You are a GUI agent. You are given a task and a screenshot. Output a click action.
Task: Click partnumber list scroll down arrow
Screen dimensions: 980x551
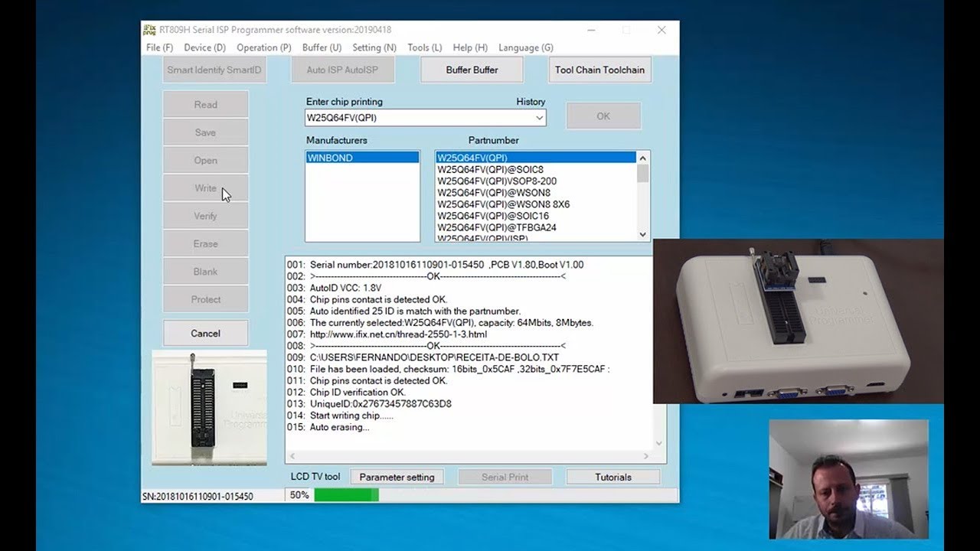(x=642, y=235)
